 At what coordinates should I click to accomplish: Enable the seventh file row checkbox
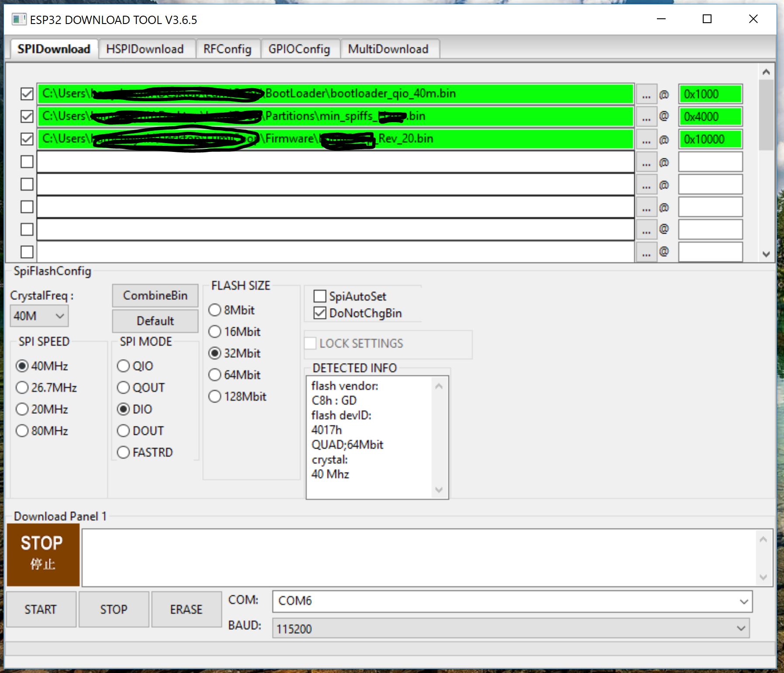coord(27,229)
